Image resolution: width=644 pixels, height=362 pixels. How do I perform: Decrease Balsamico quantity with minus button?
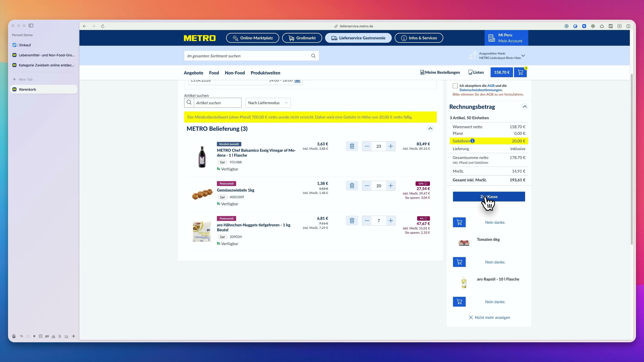tap(367, 146)
